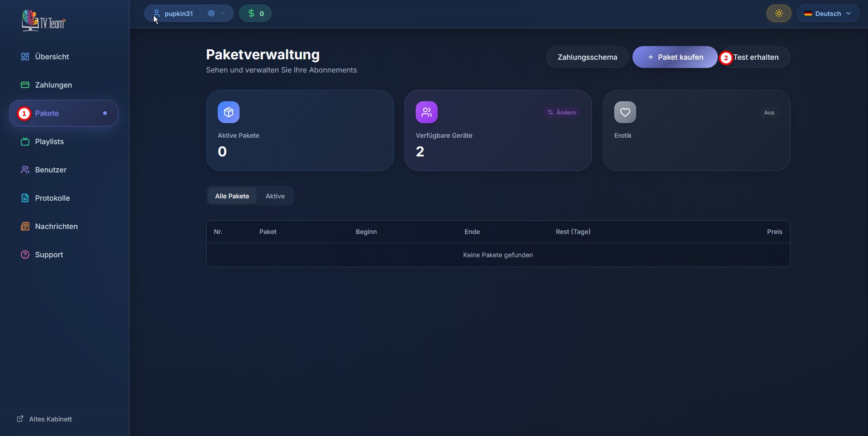Open the Deutsch language dropdown
The height and width of the screenshot is (436, 868).
point(827,14)
